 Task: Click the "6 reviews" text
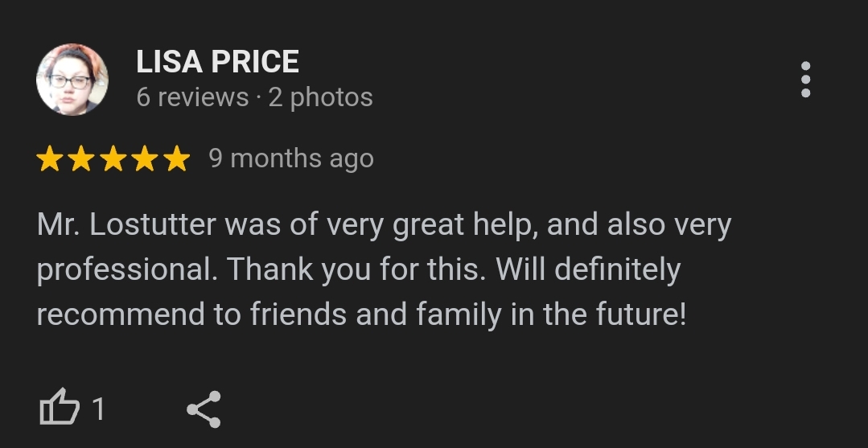(192, 97)
